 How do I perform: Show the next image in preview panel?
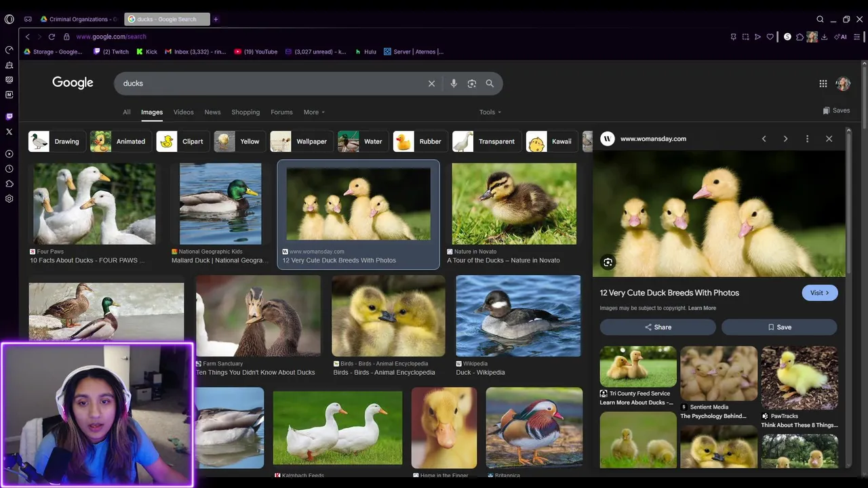(x=785, y=139)
